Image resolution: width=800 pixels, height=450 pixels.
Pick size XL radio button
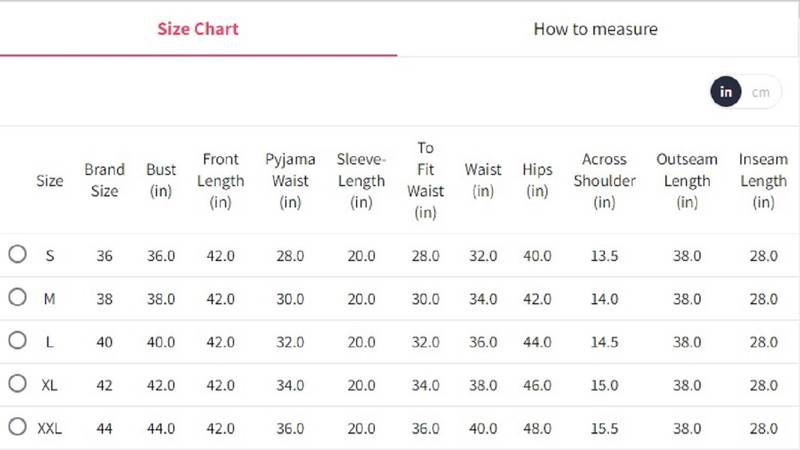(x=17, y=383)
